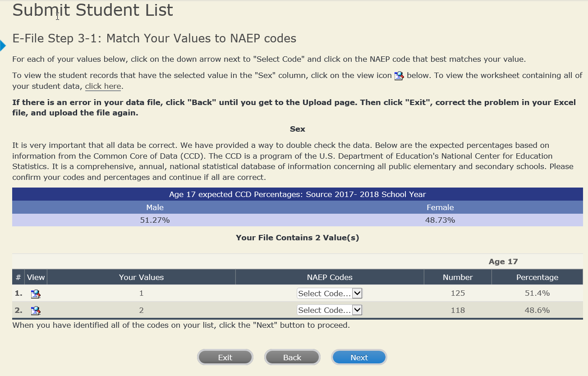Click the view icon in row 2
Screen dimensions: 588x376
pyautogui.click(x=36, y=311)
